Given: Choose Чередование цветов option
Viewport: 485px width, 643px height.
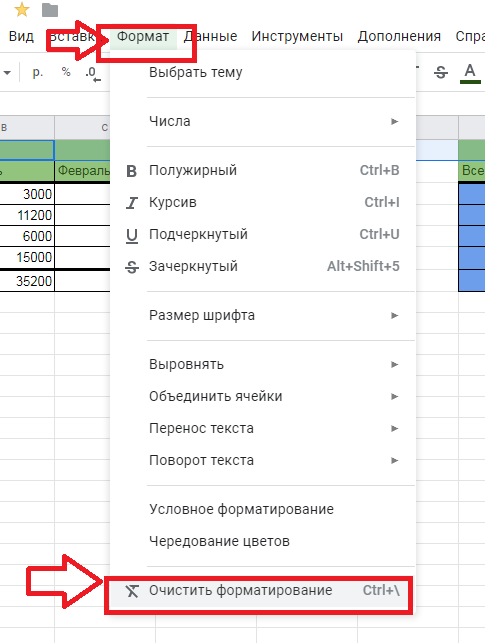Looking at the screenshot, I should pyautogui.click(x=262, y=541).
